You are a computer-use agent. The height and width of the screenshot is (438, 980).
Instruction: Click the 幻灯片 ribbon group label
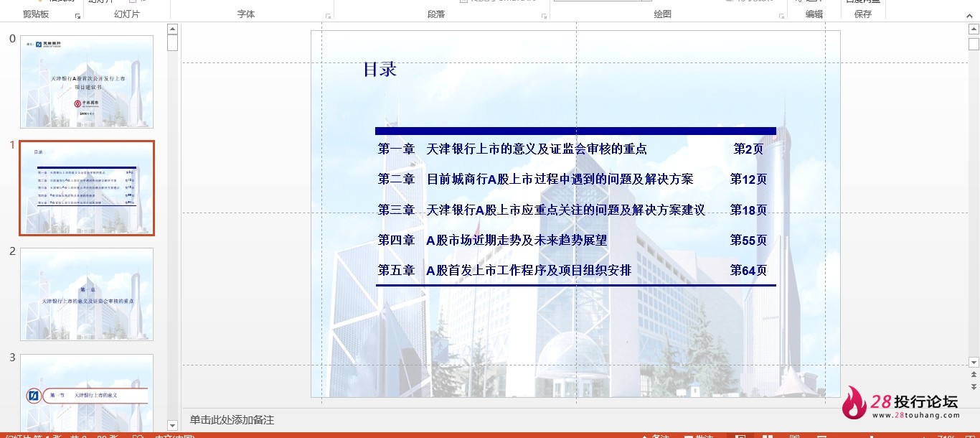tap(127, 14)
